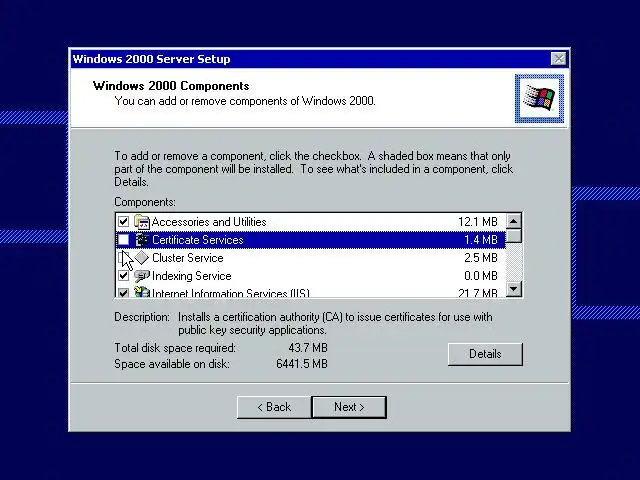Click the 6441.5 MB space available value

pyautogui.click(x=302, y=364)
